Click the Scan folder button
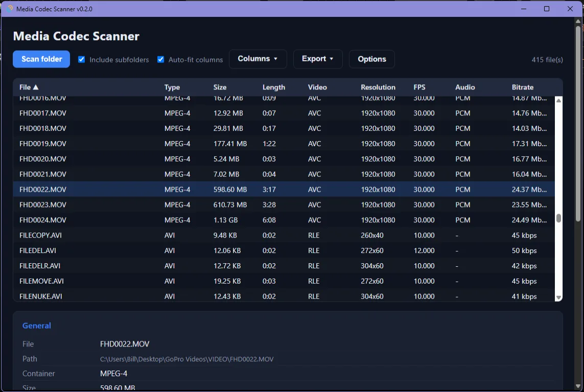 (41, 59)
